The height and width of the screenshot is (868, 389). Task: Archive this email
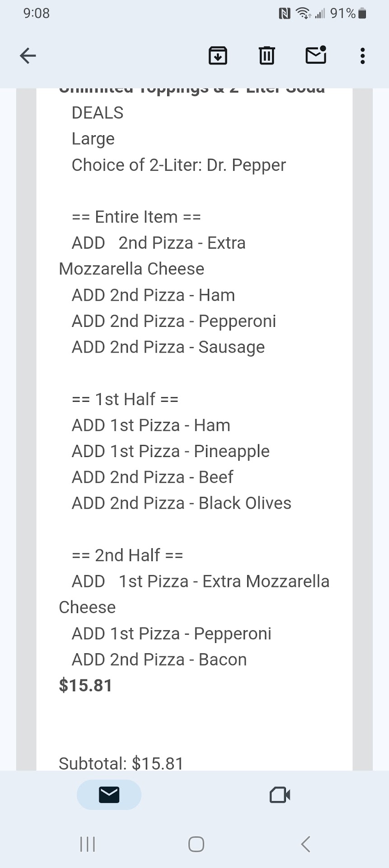(x=218, y=56)
